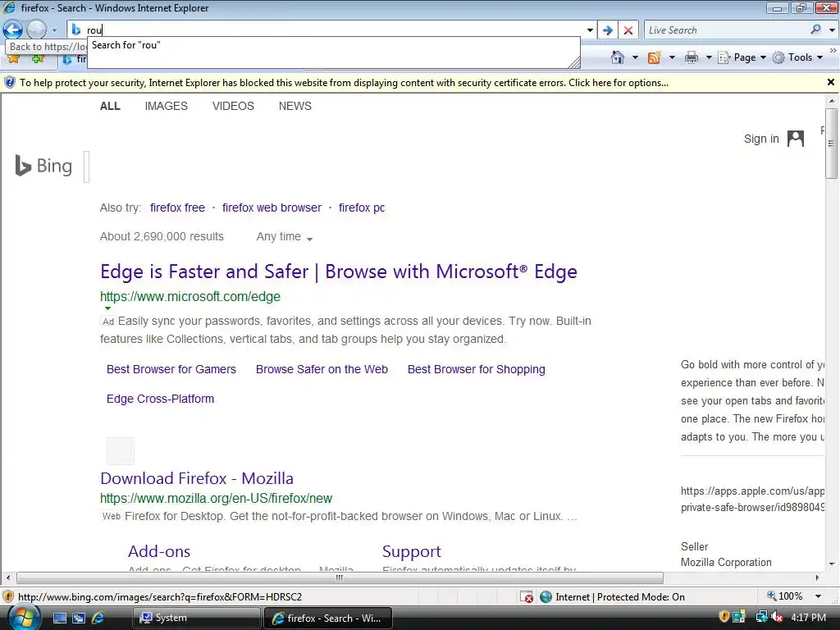The image size is (840, 630).
Task: Click Switch between windows quick launch icon
Action: pyautogui.click(x=79, y=619)
